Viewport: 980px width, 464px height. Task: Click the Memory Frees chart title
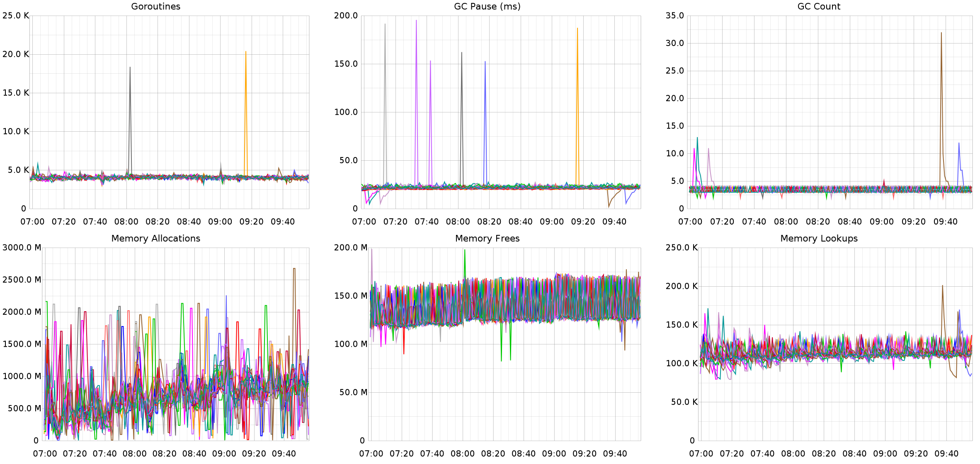pyautogui.click(x=487, y=239)
